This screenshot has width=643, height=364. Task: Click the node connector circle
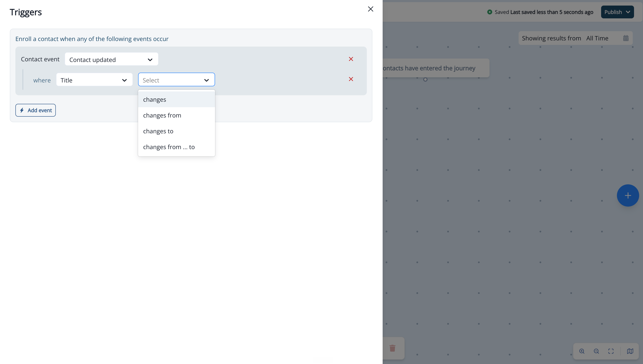click(x=425, y=79)
